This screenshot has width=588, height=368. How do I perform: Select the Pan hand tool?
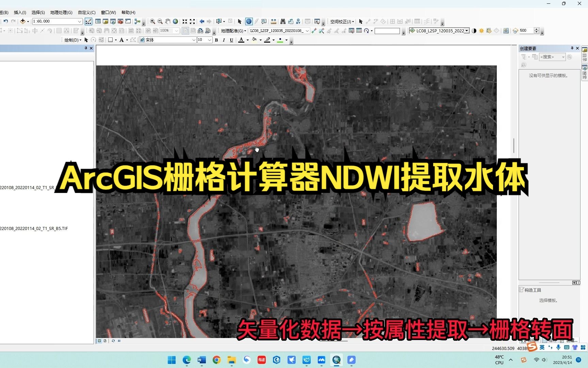click(x=168, y=21)
